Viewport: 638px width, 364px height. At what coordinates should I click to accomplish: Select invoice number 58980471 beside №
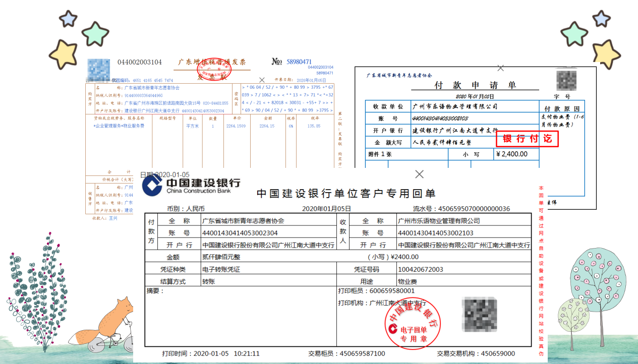(x=299, y=62)
